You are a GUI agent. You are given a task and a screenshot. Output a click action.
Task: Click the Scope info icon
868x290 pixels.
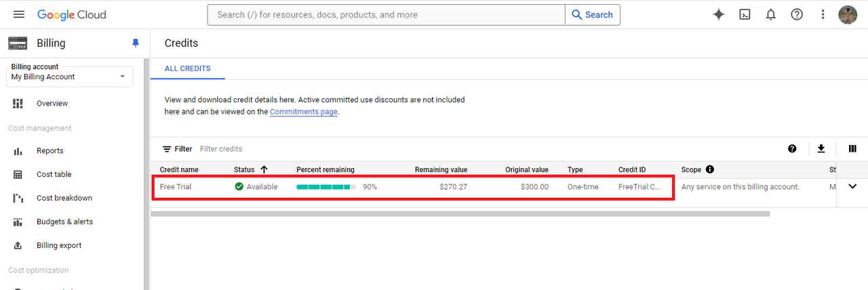pos(710,169)
